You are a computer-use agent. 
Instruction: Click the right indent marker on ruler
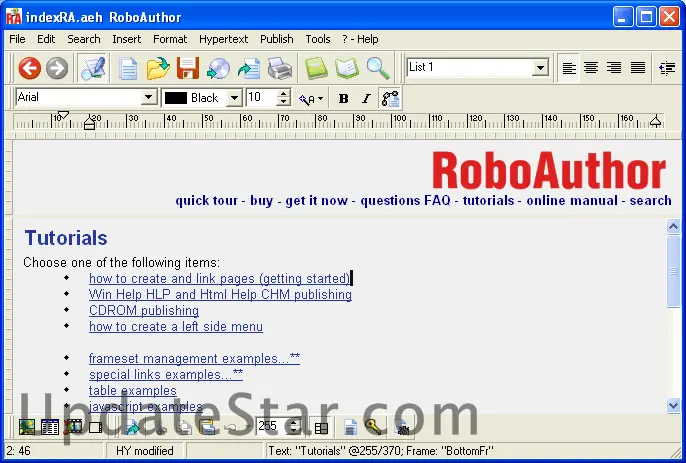tap(655, 121)
